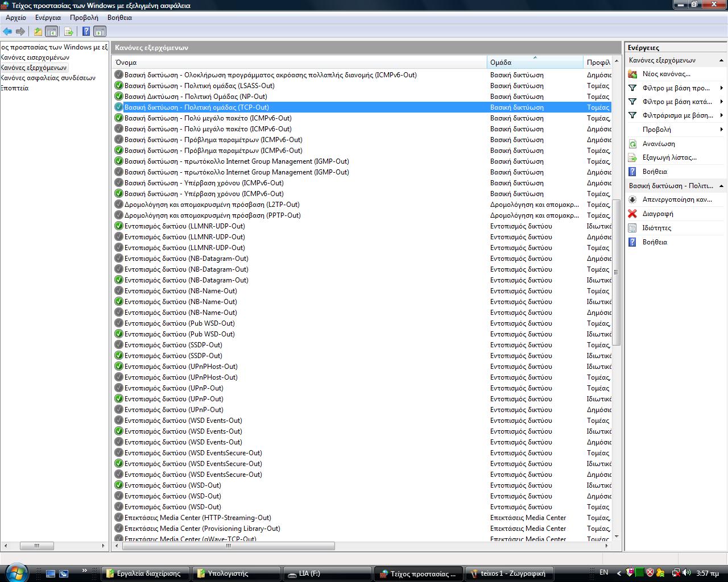Select the root Τείχος προστασίας tree node
Viewport: 728px width, 582px height.
55,47
